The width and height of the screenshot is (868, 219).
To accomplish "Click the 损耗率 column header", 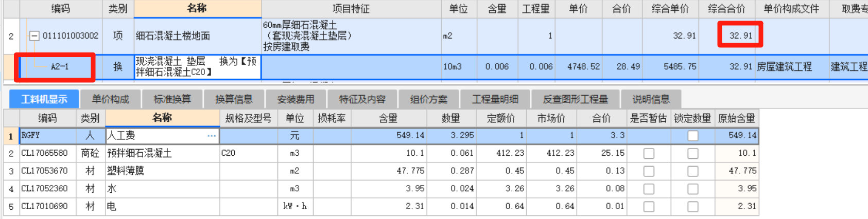I will coord(331,118).
